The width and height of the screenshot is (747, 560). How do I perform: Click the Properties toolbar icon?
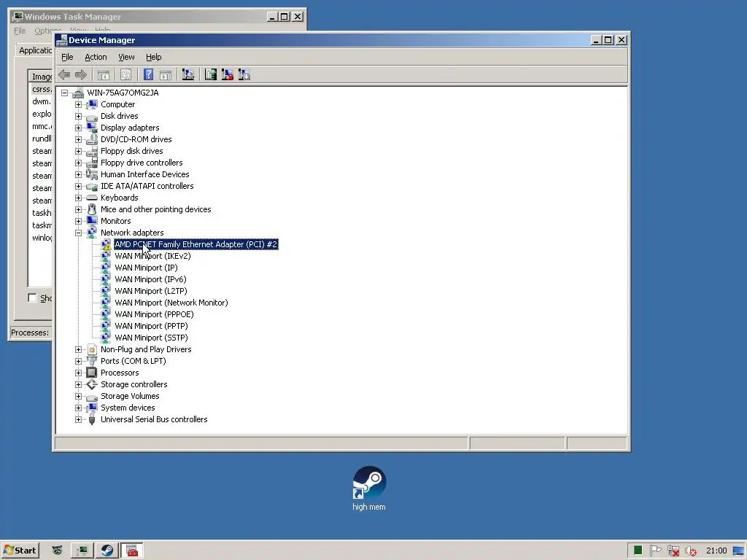coord(125,75)
